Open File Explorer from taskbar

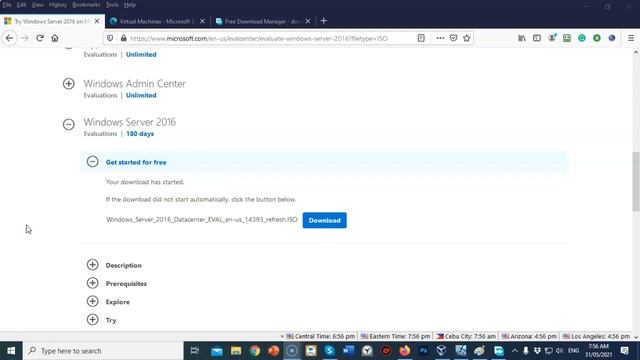coord(236,351)
